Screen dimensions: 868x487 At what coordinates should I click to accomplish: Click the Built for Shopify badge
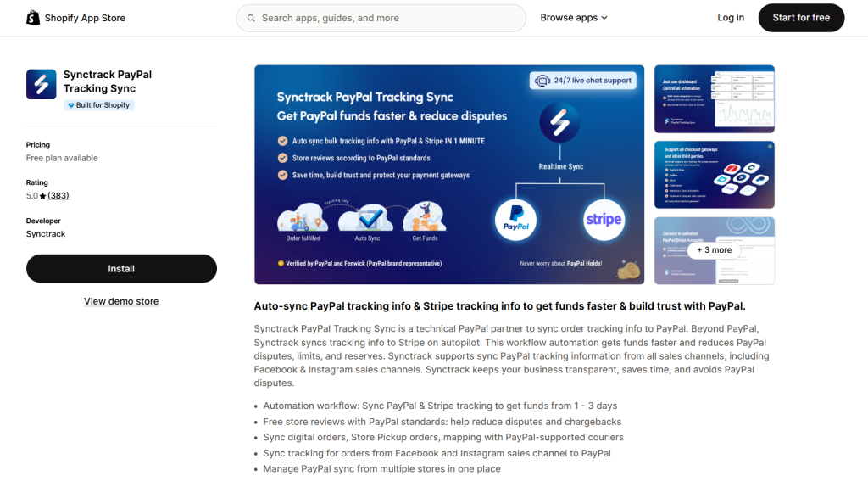click(98, 105)
